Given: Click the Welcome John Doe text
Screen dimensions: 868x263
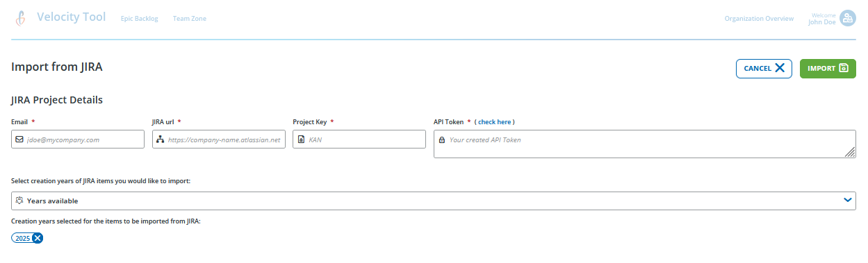Looking at the screenshot, I should [822, 19].
